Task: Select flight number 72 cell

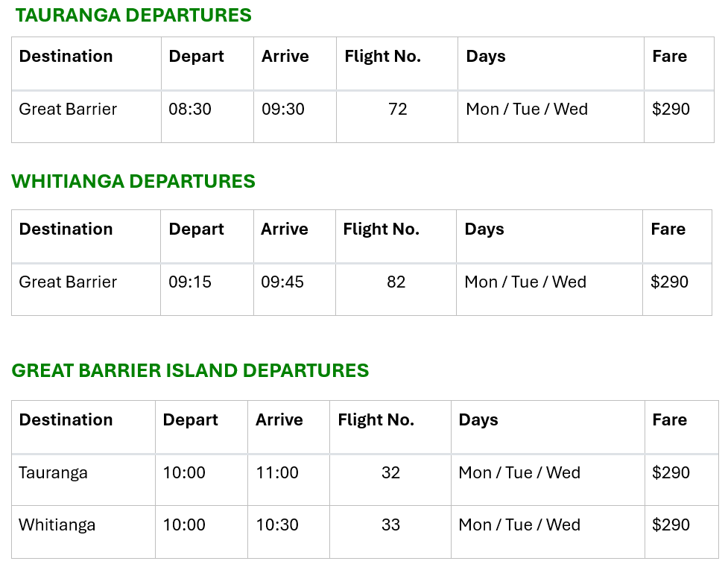Action: coord(397,110)
